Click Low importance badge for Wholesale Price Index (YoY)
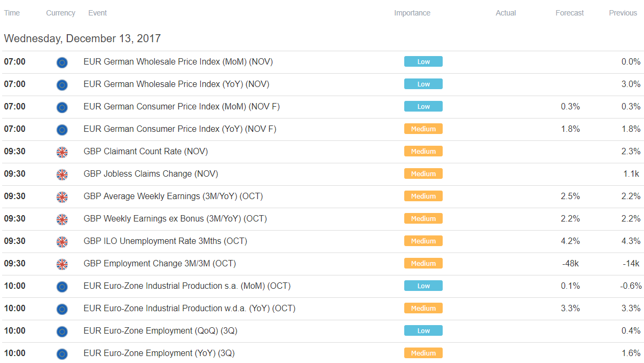 (x=423, y=84)
